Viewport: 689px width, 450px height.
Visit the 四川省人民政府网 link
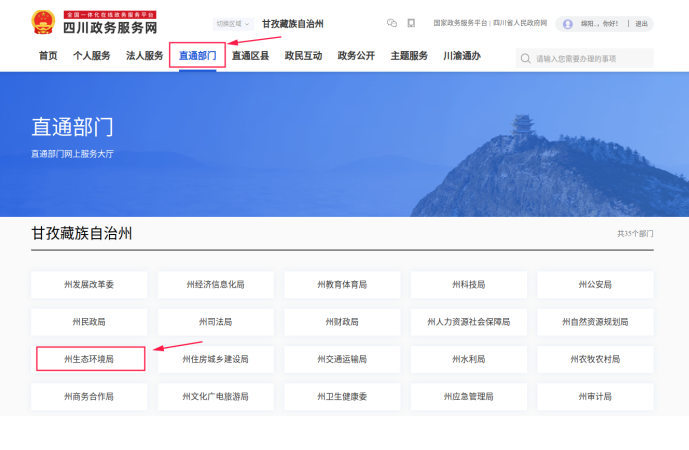point(521,23)
